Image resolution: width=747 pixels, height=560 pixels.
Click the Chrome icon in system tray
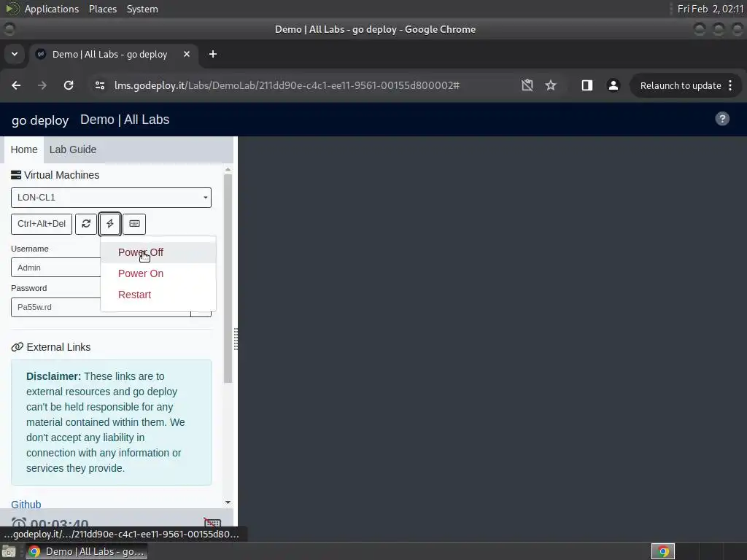663,551
